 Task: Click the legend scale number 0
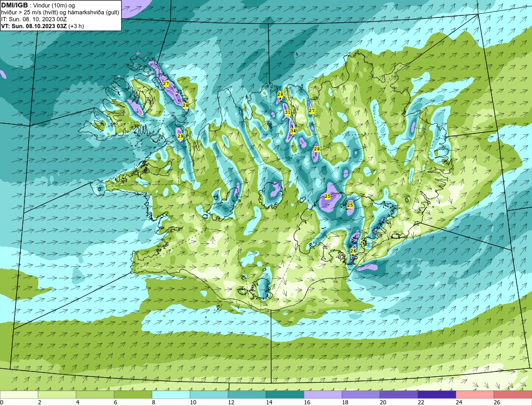tap(2, 402)
